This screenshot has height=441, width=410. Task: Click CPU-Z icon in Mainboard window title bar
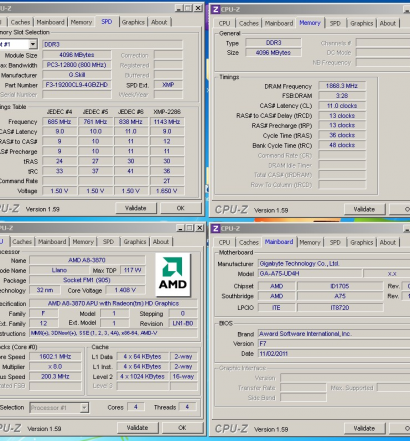216,228
